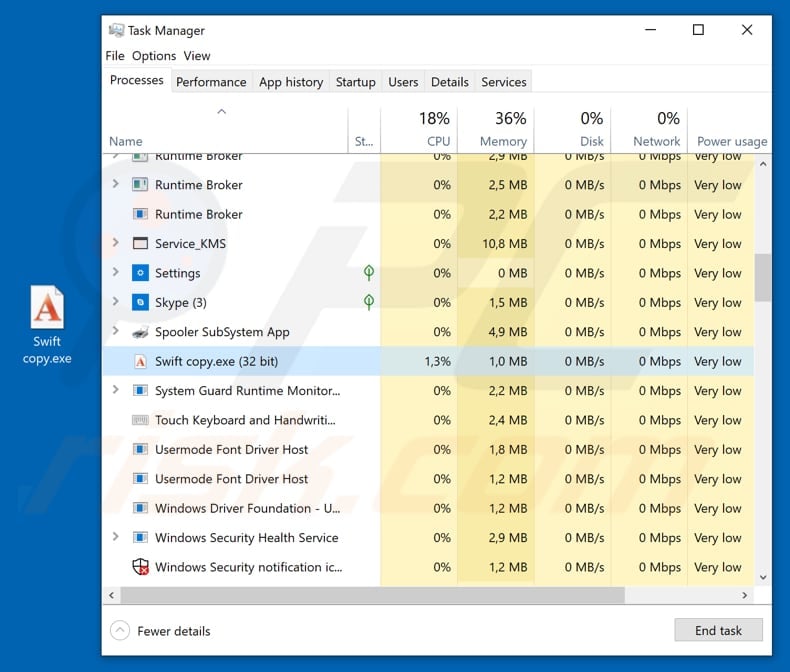Select the Swift copy.exe process icon

(x=140, y=361)
